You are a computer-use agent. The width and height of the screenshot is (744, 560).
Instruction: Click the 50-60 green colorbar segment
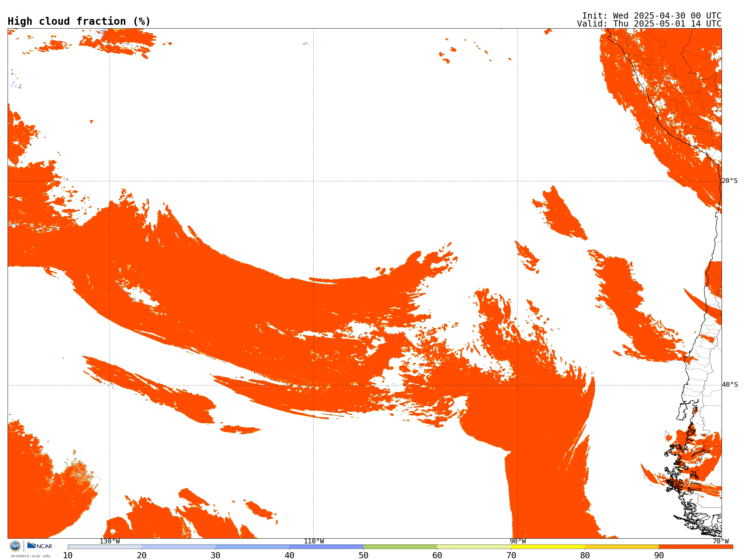pyautogui.click(x=400, y=547)
